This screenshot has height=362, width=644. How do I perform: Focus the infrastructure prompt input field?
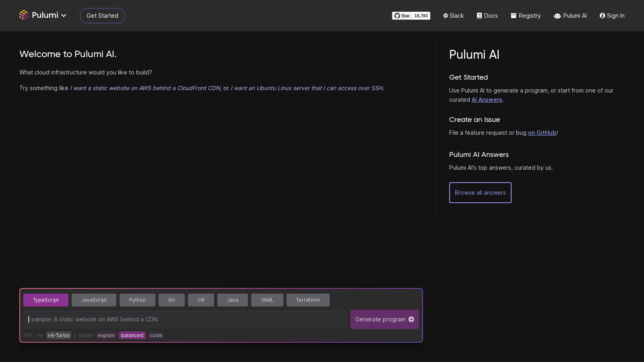pyautogui.click(x=185, y=319)
